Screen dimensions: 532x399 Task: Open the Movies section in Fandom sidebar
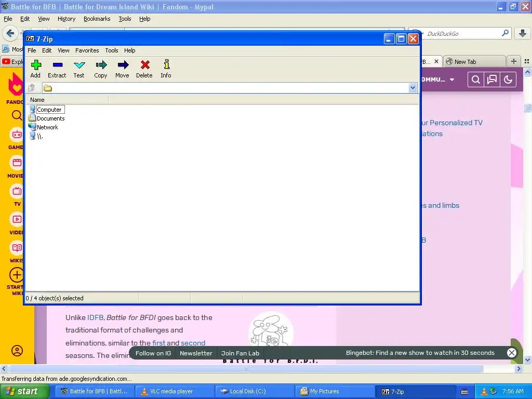[16, 167]
